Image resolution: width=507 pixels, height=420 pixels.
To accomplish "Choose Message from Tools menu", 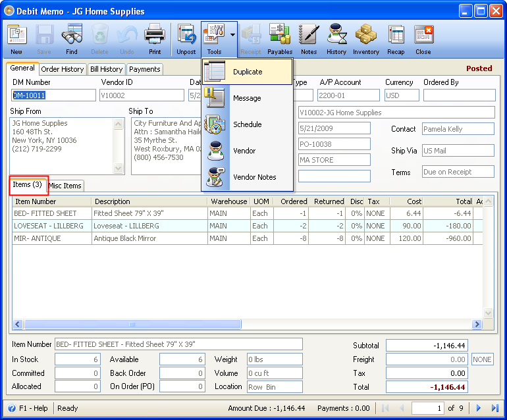I will tap(248, 98).
